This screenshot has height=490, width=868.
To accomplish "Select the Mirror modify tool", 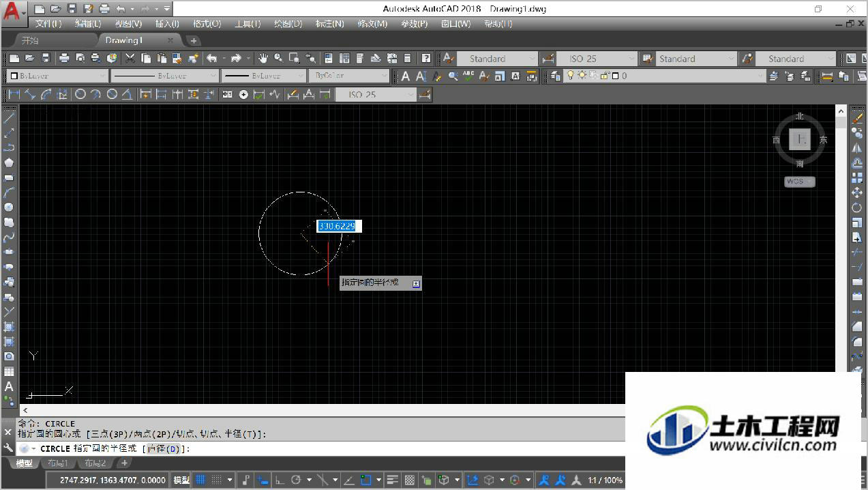I will [x=857, y=147].
